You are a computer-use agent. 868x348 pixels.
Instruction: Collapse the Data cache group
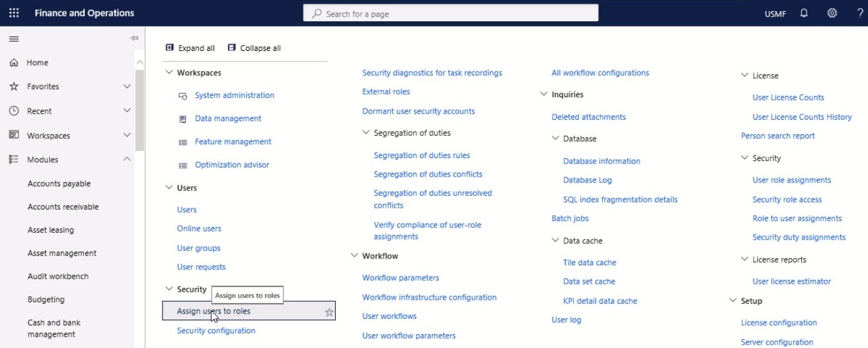555,241
